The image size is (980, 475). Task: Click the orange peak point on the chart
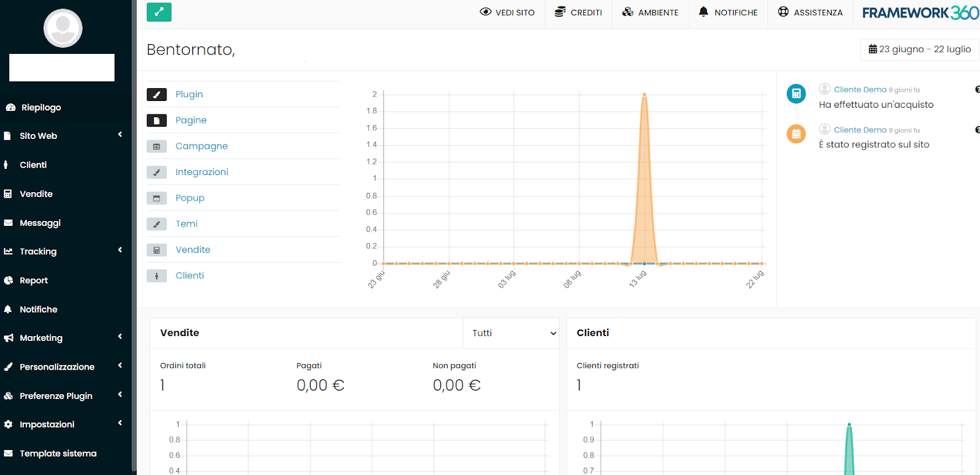(x=644, y=94)
